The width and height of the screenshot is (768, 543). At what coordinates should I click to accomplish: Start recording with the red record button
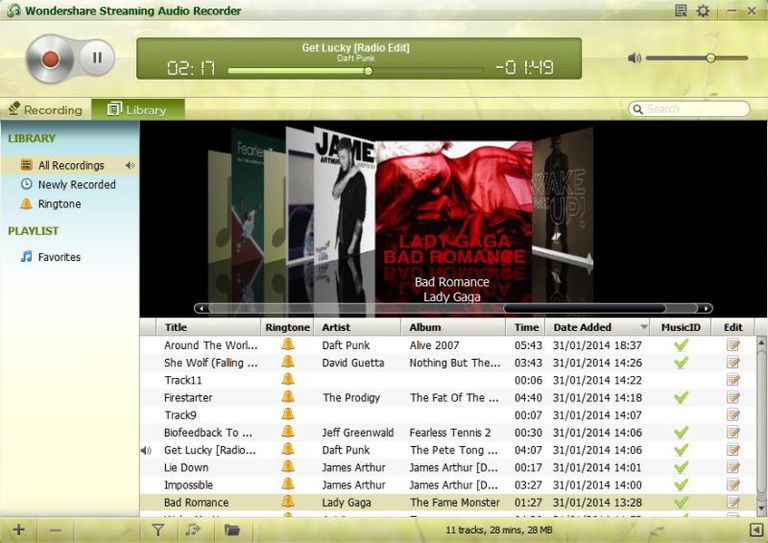click(x=49, y=59)
